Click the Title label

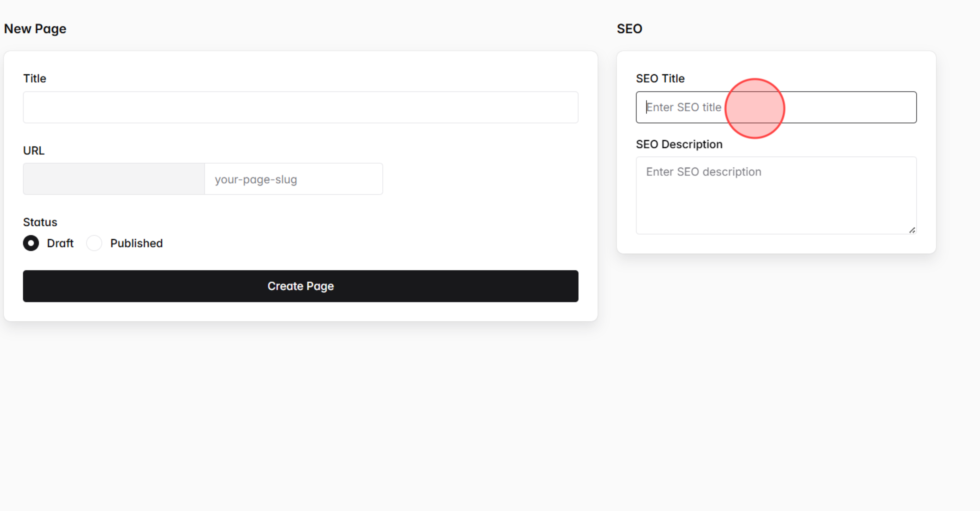click(x=35, y=78)
